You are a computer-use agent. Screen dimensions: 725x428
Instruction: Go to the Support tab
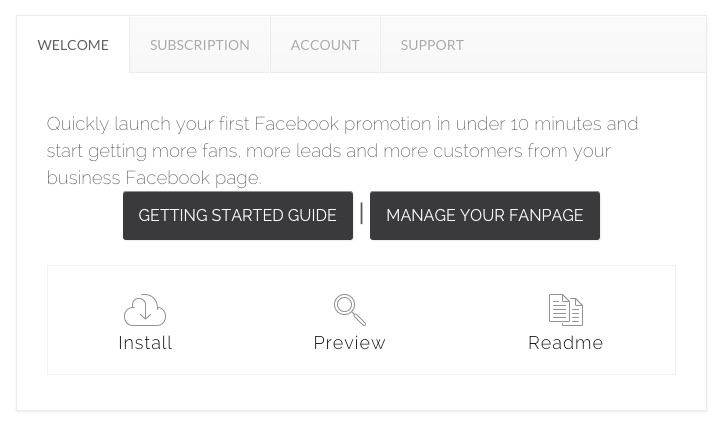tap(432, 45)
